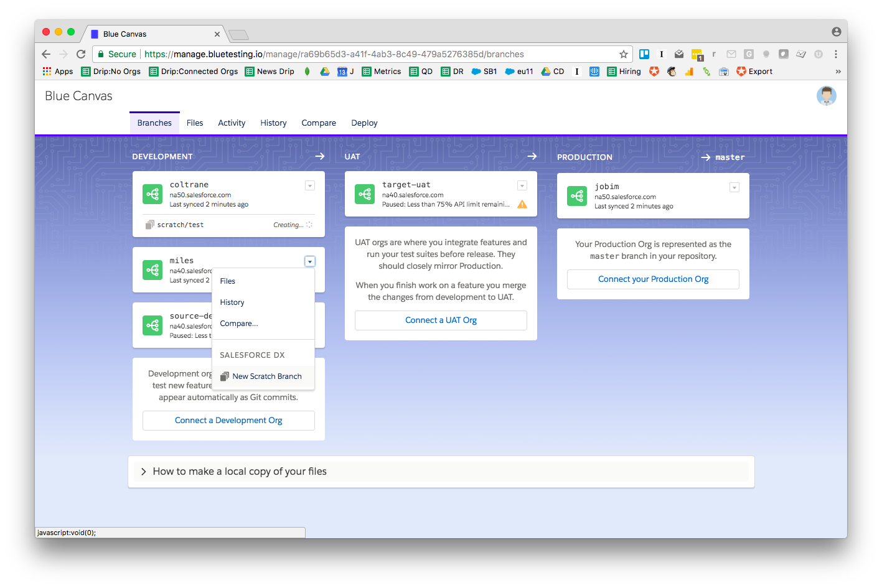Switch to the Deploy tab
The image size is (882, 588).
[364, 123]
